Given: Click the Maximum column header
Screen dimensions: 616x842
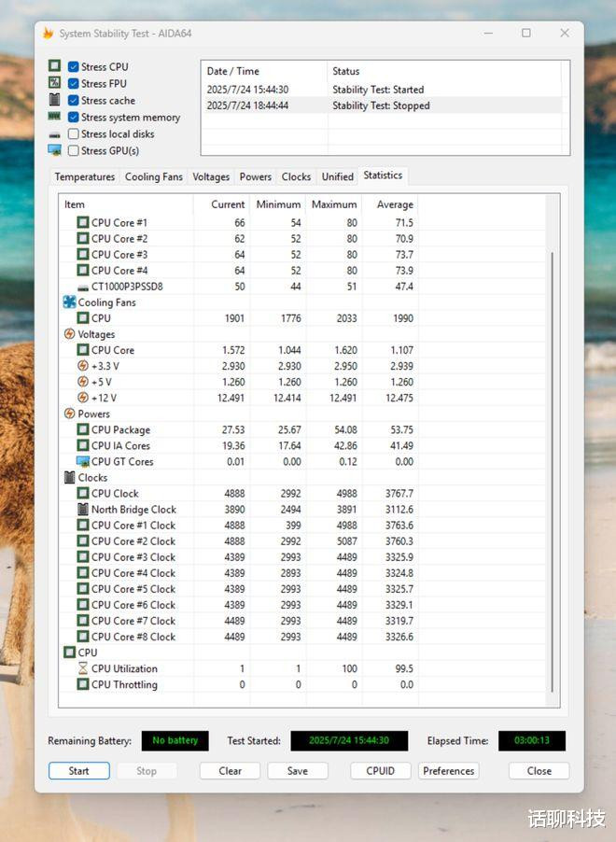Looking at the screenshot, I should (x=334, y=204).
